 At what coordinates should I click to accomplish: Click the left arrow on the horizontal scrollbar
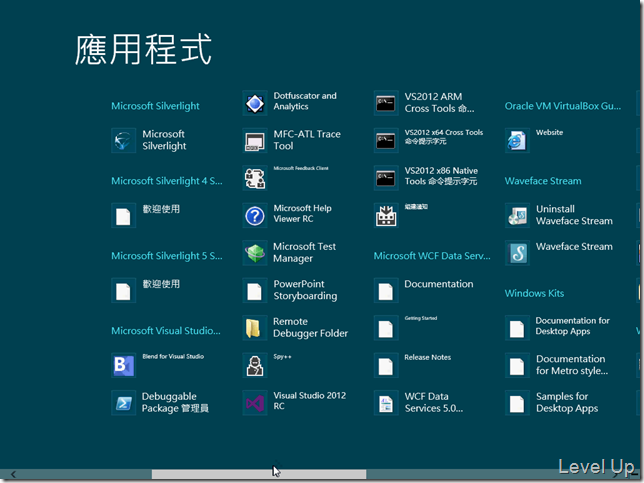click(13, 474)
